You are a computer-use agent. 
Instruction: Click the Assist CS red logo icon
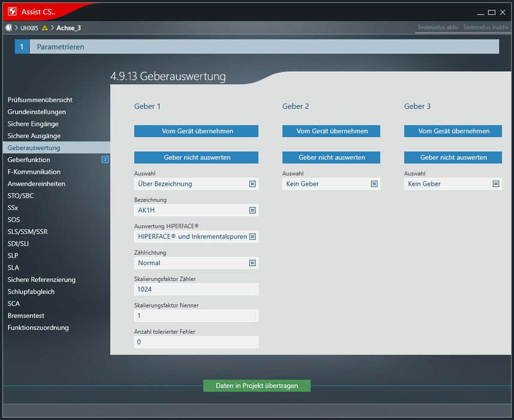(x=11, y=11)
